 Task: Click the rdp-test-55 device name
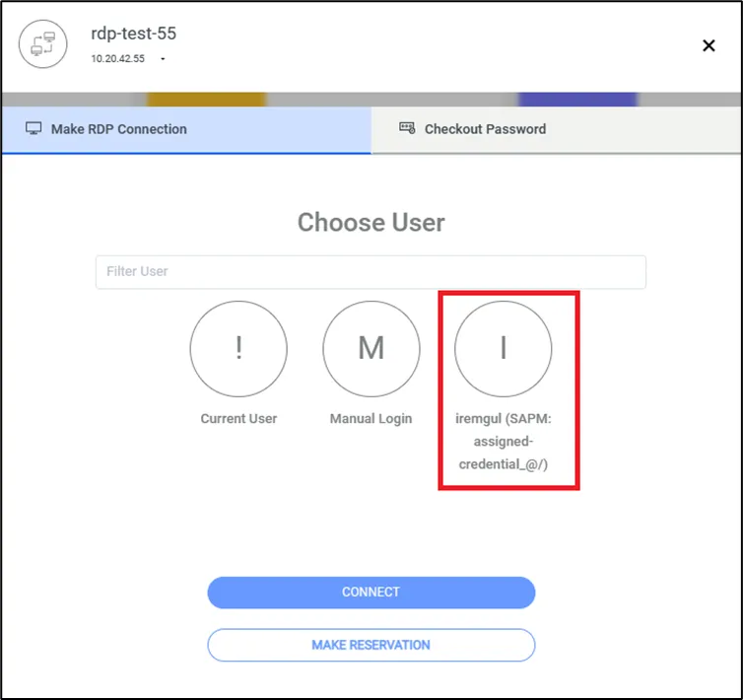134,34
